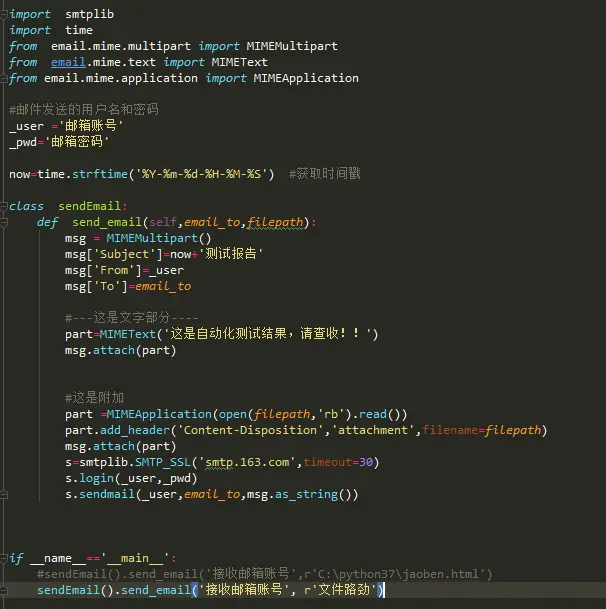Image resolution: width=606 pixels, height=609 pixels.
Task: Click the 'attachment' string
Action: pos(373,430)
